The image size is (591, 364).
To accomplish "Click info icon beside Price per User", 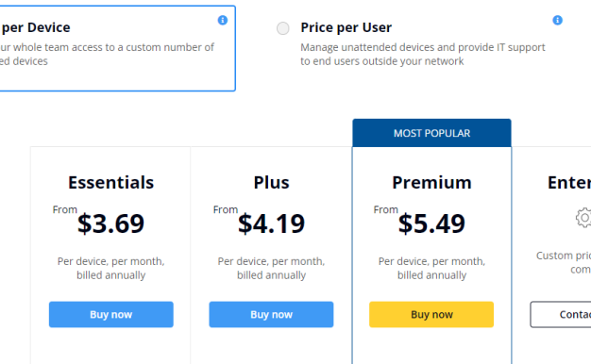I will click(x=557, y=20).
